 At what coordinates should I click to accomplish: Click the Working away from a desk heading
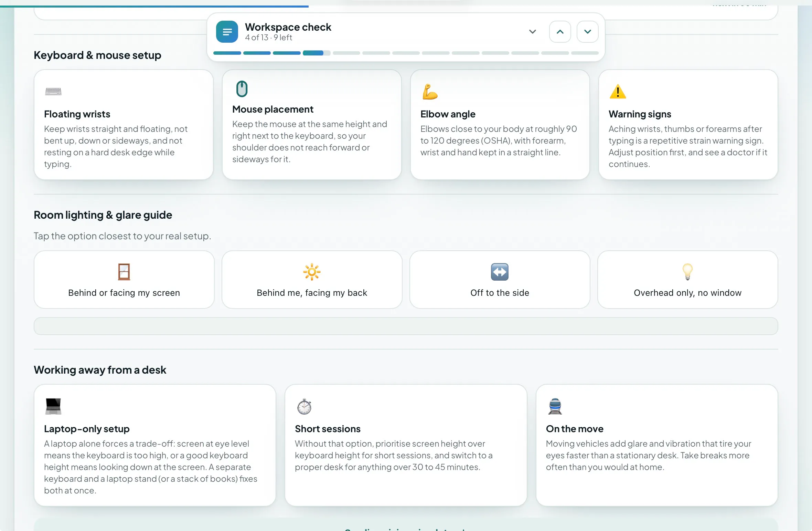pos(100,370)
